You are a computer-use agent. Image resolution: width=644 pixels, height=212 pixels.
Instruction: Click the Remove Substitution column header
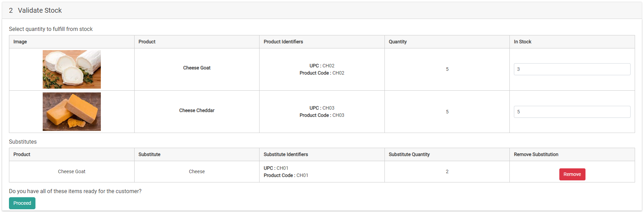coord(536,154)
